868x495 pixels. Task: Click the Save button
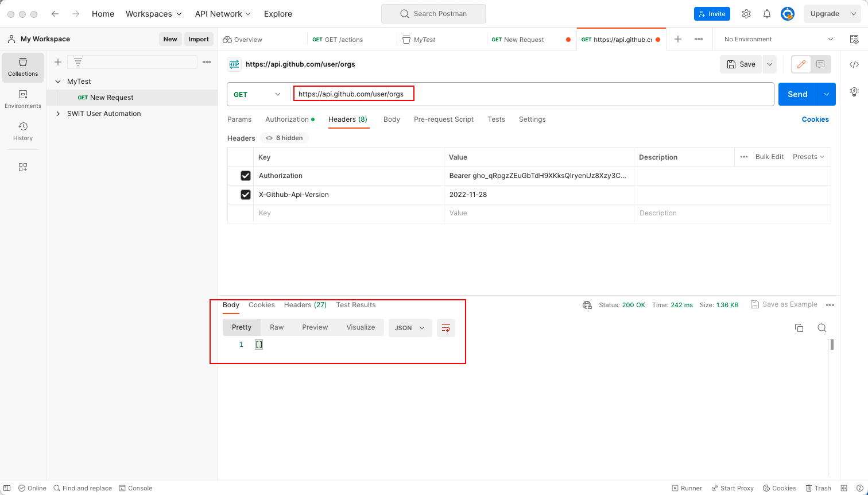741,64
